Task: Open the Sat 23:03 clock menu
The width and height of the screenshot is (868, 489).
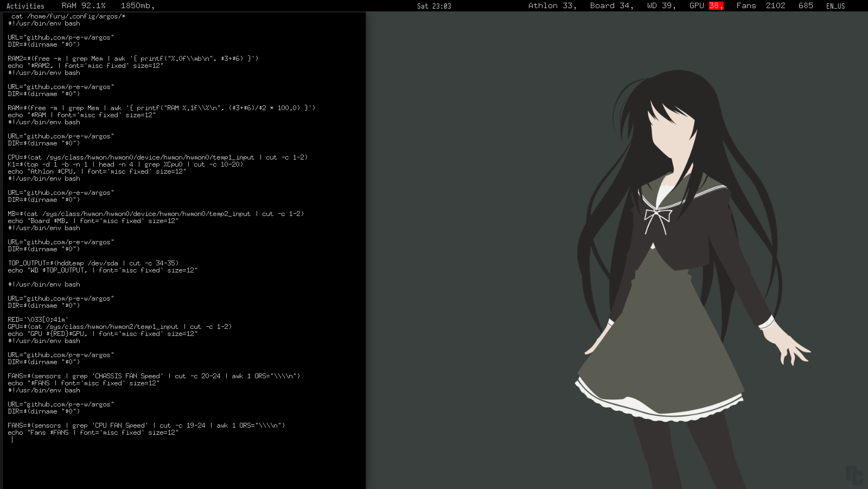Action: point(434,6)
